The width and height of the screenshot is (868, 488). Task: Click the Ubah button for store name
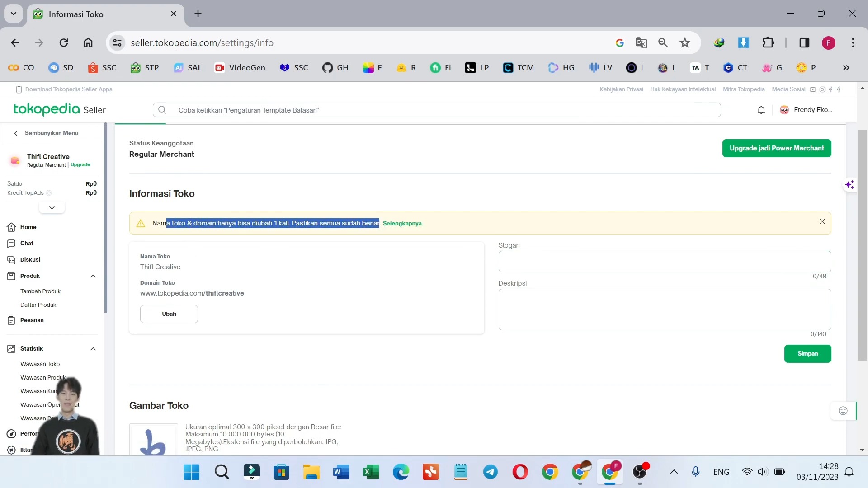(170, 314)
